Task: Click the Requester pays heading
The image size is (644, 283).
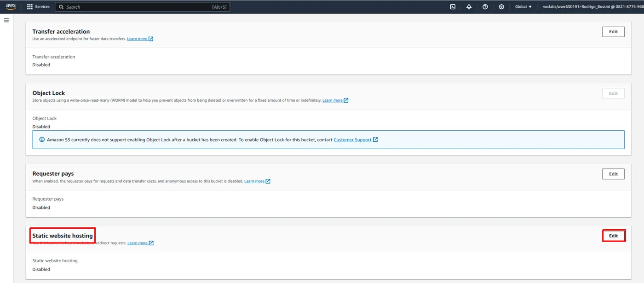Action: tap(53, 174)
